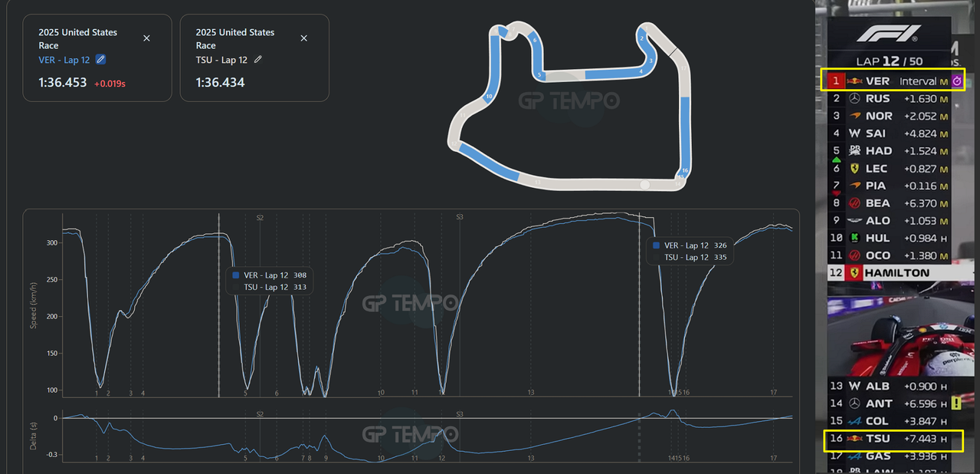Viewport: 980px width, 474px height.
Task: Click Alpine logo beside COL
Action: coord(854,421)
